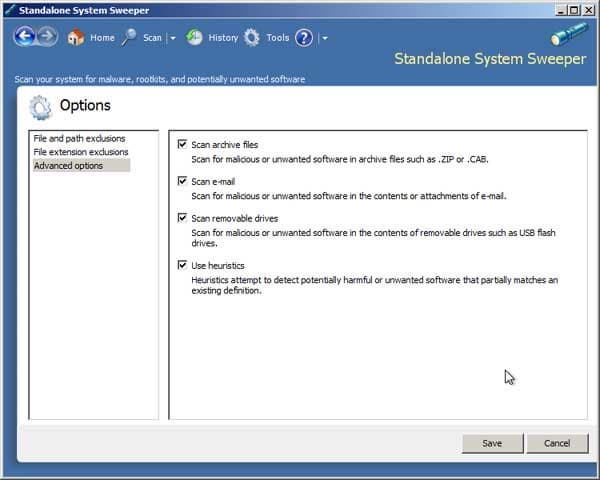Image resolution: width=600 pixels, height=480 pixels.
Task: Select File and path exclusions
Action: point(79,138)
